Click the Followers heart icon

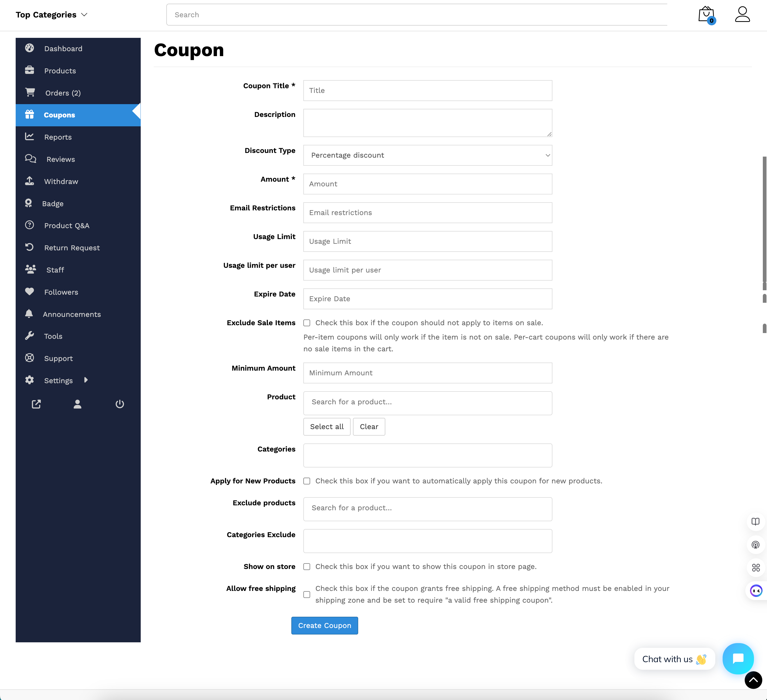point(29,292)
